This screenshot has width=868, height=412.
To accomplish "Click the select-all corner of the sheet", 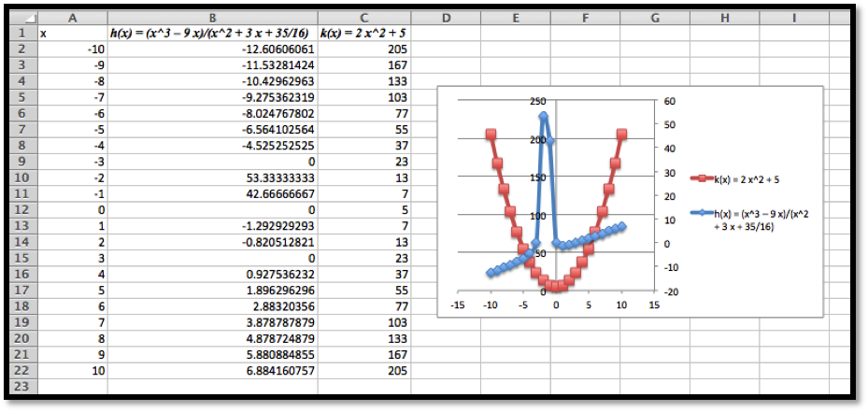I will pos(17,18).
